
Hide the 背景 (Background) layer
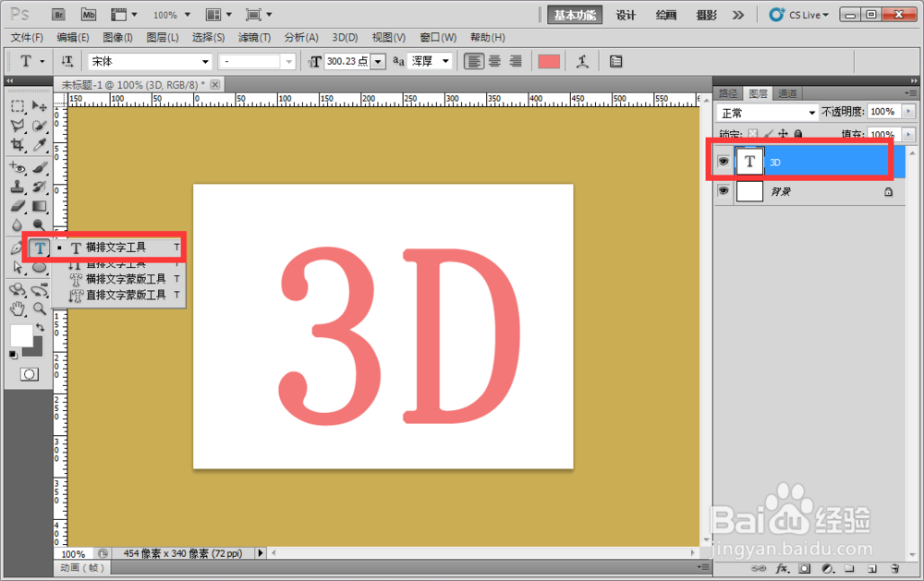723,191
